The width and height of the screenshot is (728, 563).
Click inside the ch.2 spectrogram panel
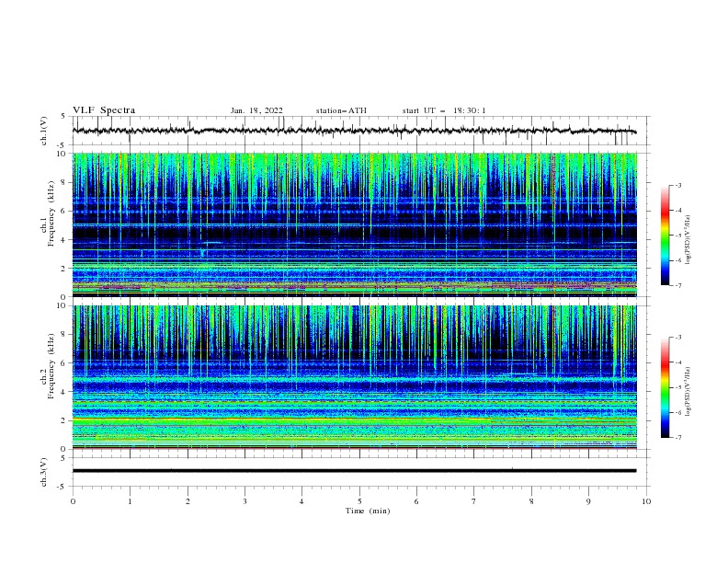354,377
